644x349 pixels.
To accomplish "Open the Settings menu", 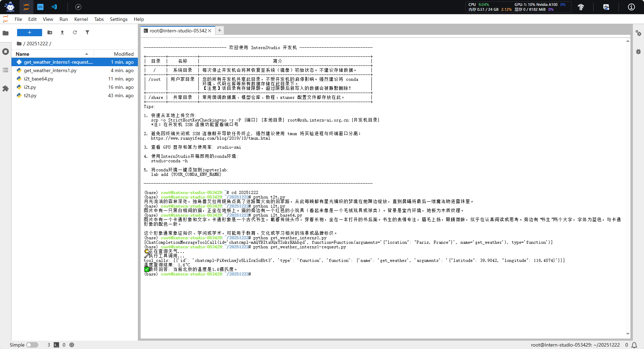I will click(118, 19).
